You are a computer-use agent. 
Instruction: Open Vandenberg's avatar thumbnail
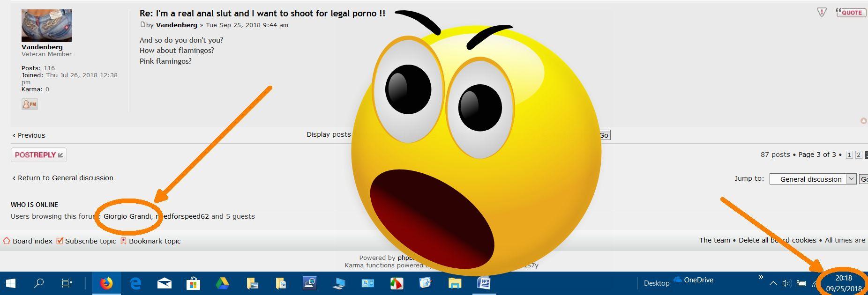pos(47,26)
